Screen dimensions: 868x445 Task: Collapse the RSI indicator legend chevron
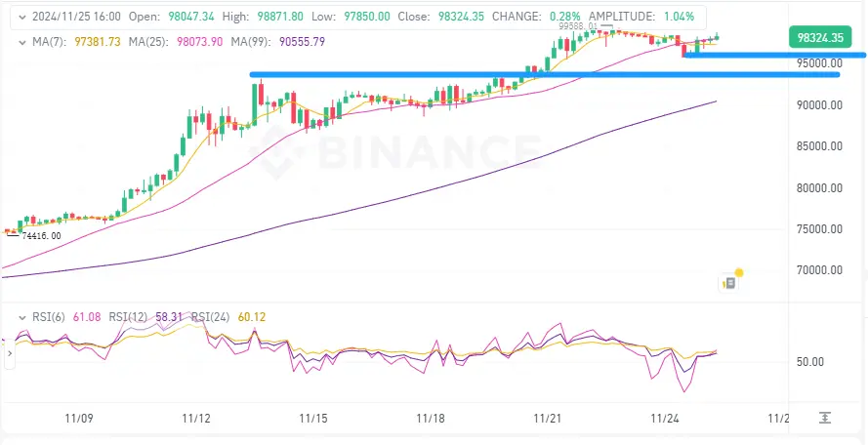coord(22,317)
